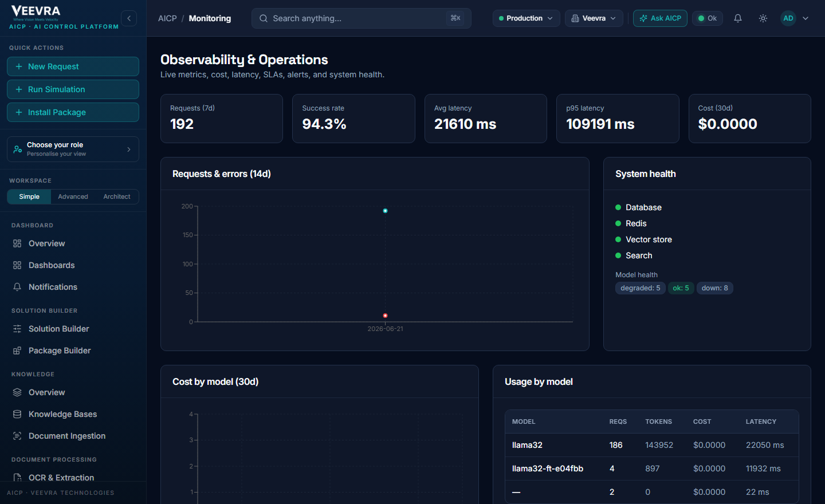Click the Solution Builder sliders icon

click(x=17, y=329)
